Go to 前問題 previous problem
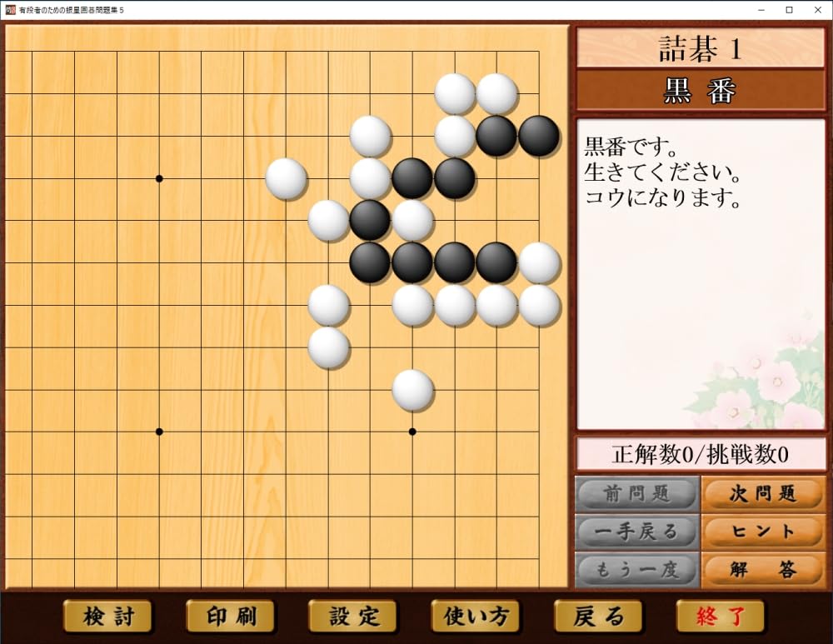Screen dimensions: 833x644 pos(637,493)
